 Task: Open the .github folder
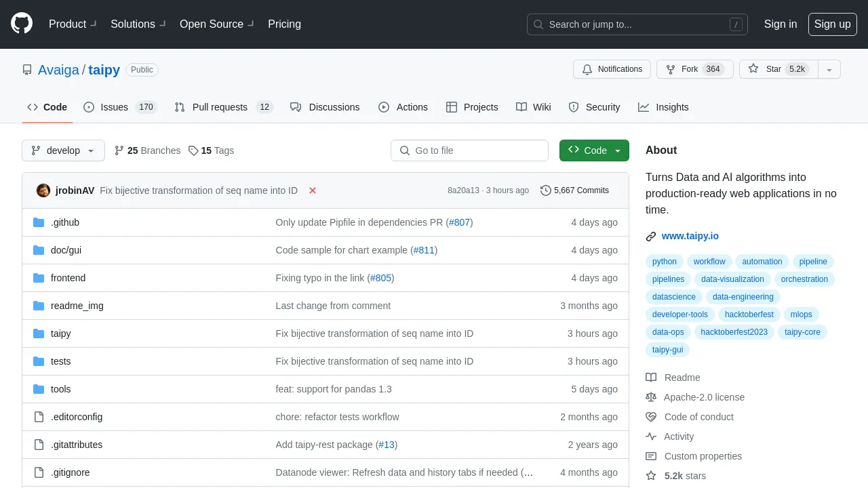coord(65,222)
